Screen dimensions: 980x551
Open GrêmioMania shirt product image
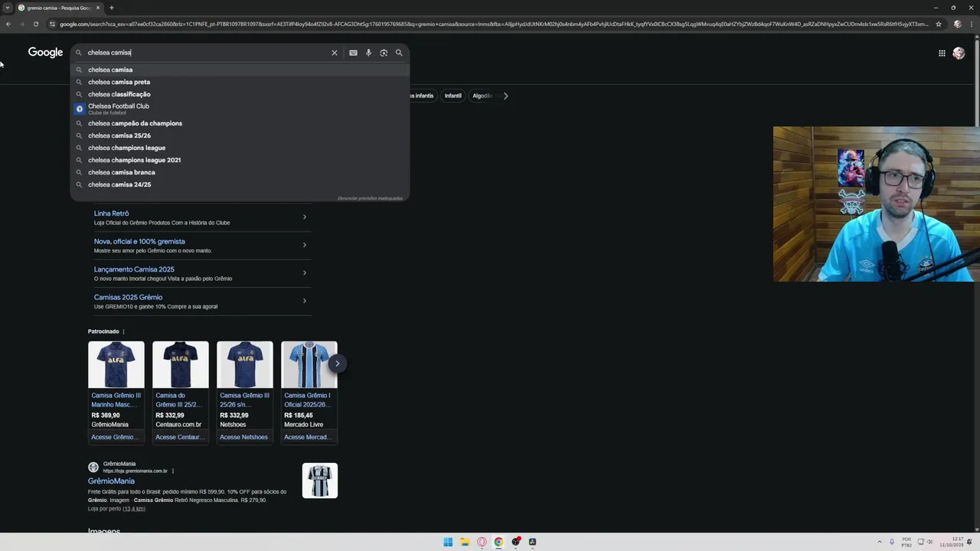point(116,364)
